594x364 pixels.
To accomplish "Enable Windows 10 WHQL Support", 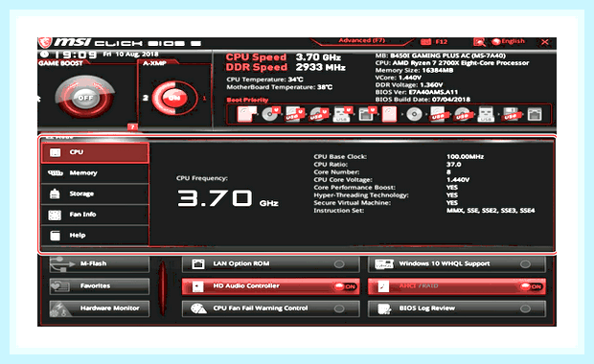I will point(456,263).
